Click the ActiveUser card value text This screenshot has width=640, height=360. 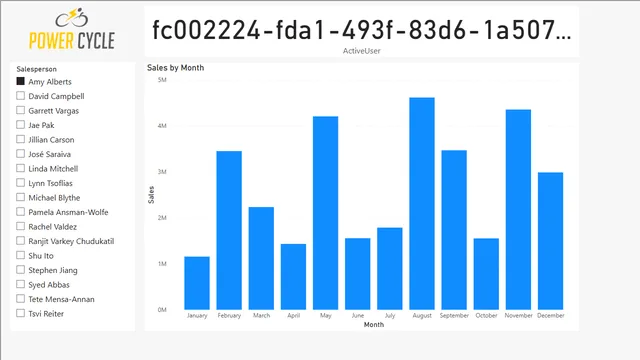pos(362,30)
